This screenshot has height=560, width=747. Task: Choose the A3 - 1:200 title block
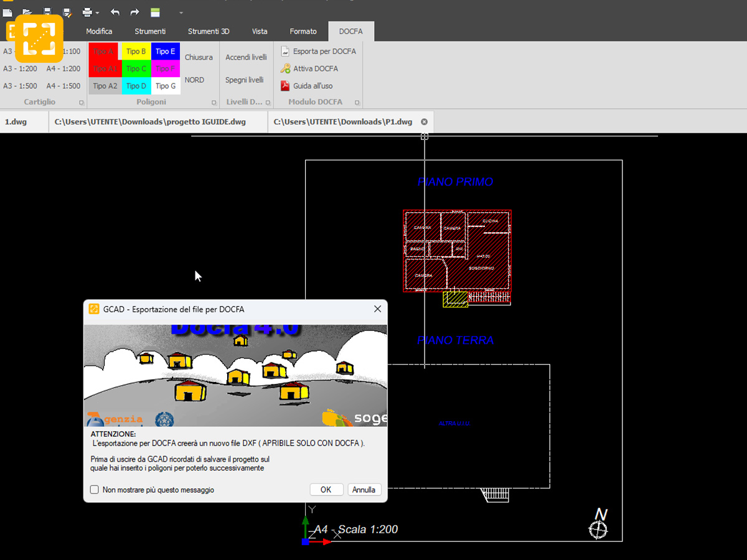[20, 69]
